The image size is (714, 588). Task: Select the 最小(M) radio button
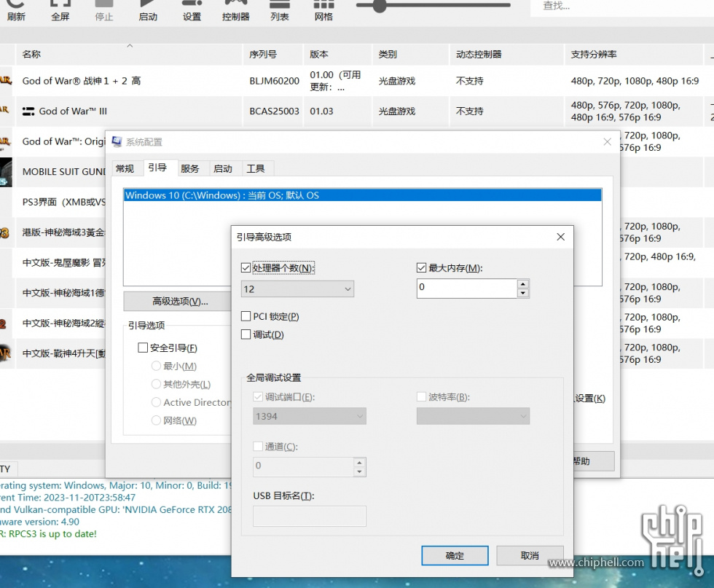(x=156, y=366)
